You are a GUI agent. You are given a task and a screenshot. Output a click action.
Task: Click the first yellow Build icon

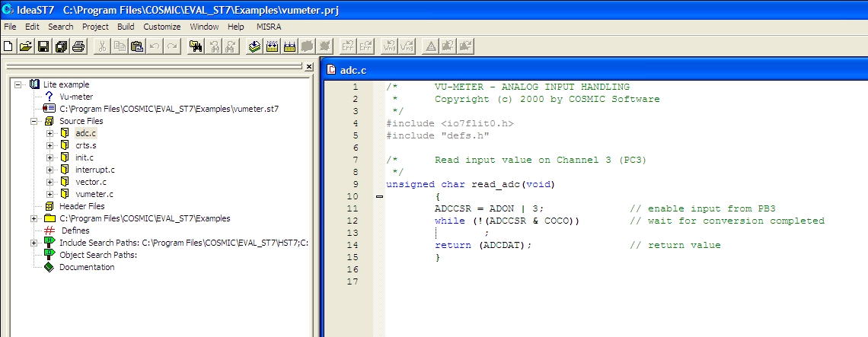click(x=272, y=46)
